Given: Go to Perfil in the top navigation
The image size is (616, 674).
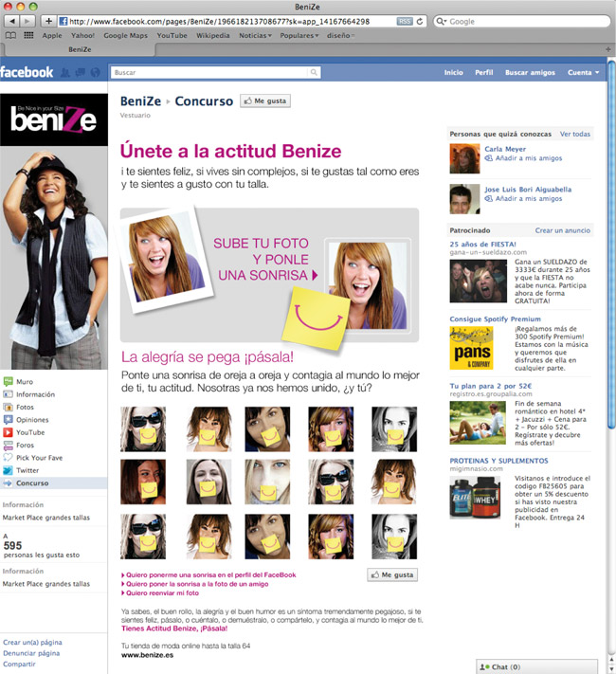Looking at the screenshot, I should 483,72.
